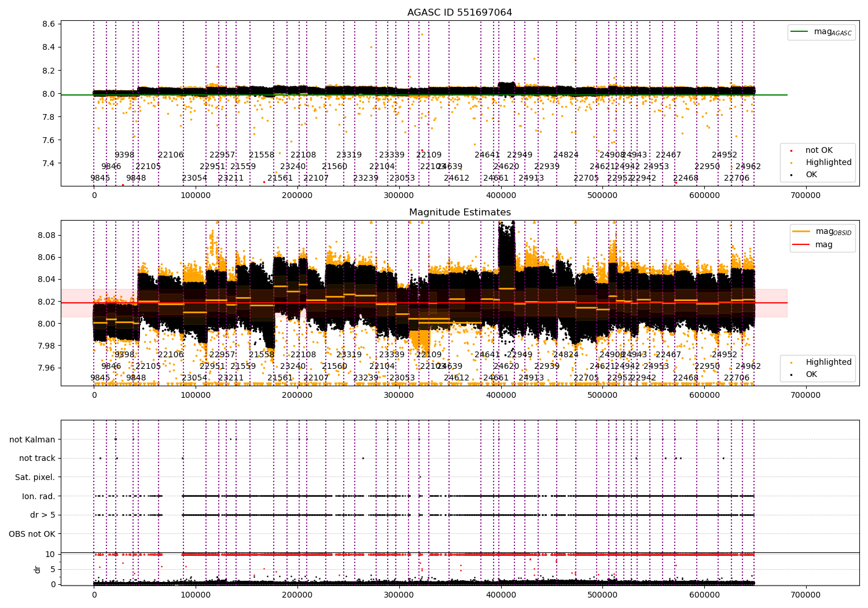Click the Magnitude Estimates plot title
Image resolution: width=868 pixels, height=608 pixels.
click(x=459, y=213)
